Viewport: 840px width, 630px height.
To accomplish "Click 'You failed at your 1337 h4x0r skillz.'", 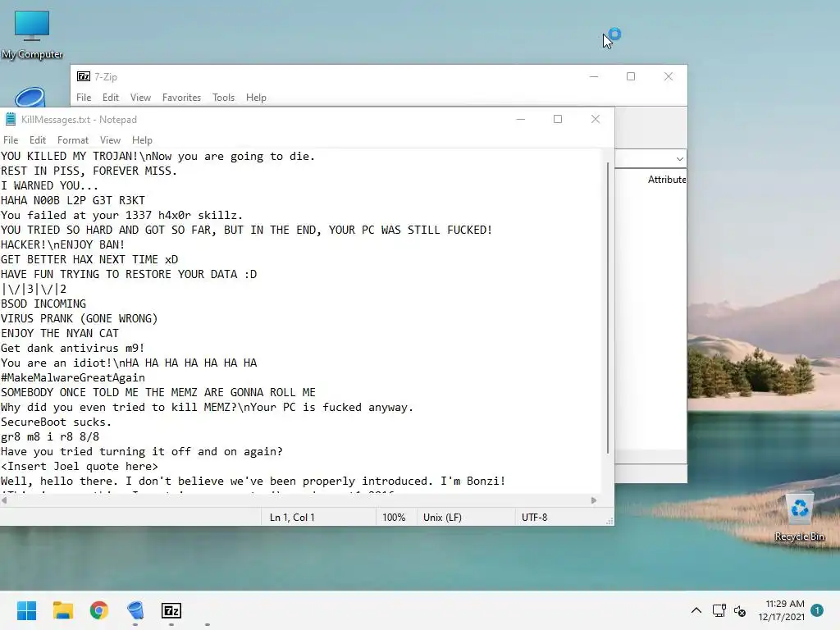I will (x=121, y=216).
